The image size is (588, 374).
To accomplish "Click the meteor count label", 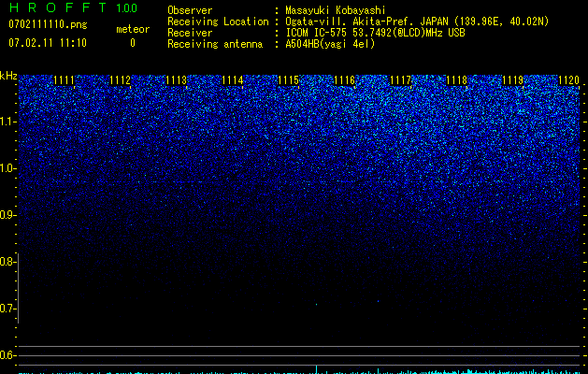I will click(133, 29).
